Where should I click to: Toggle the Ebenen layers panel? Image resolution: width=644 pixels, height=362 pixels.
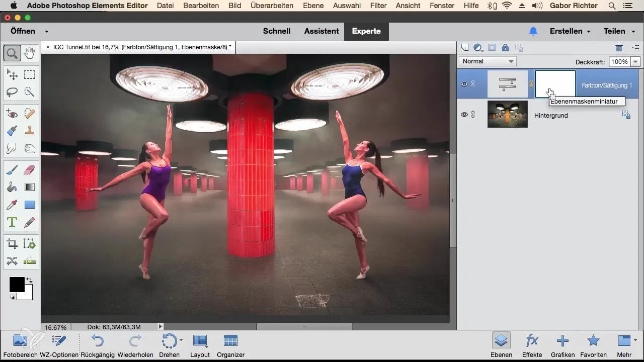[501, 345]
